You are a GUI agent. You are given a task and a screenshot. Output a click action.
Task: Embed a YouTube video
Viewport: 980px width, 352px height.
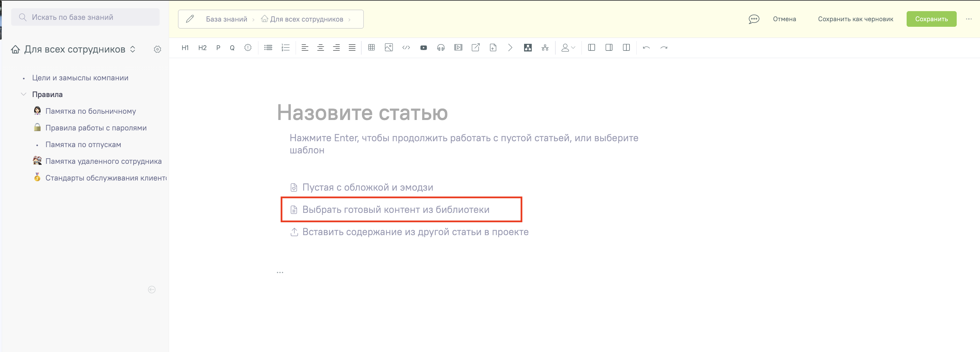click(423, 48)
